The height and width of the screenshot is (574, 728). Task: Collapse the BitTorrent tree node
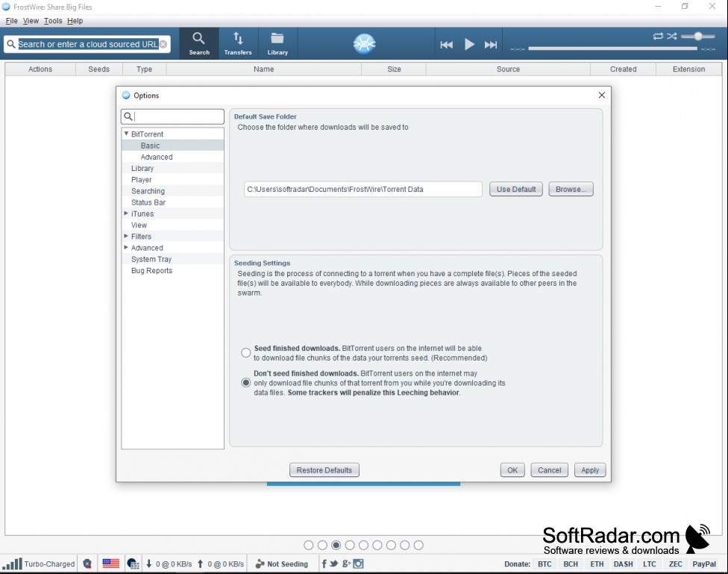coord(126,134)
